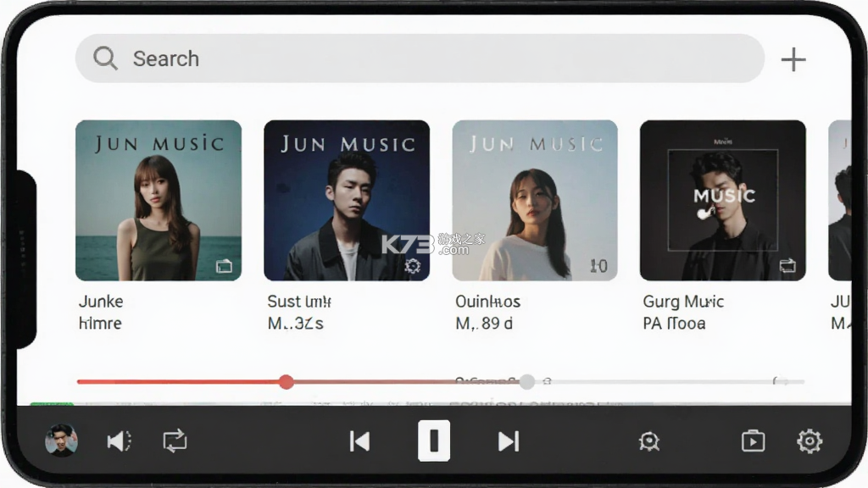Open settings gear in bottom bar
This screenshot has width=868, height=488.
(810, 441)
